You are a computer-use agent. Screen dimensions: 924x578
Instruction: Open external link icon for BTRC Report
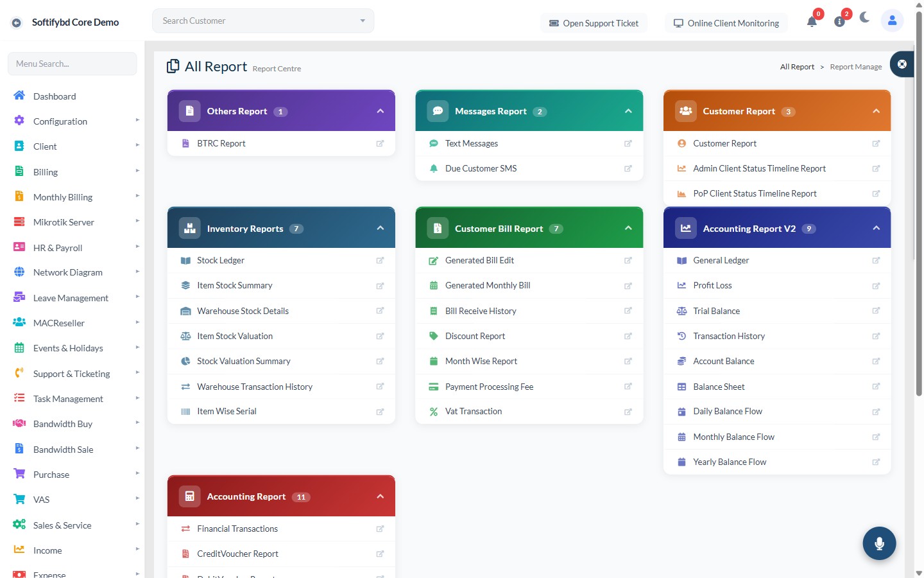[x=380, y=144]
